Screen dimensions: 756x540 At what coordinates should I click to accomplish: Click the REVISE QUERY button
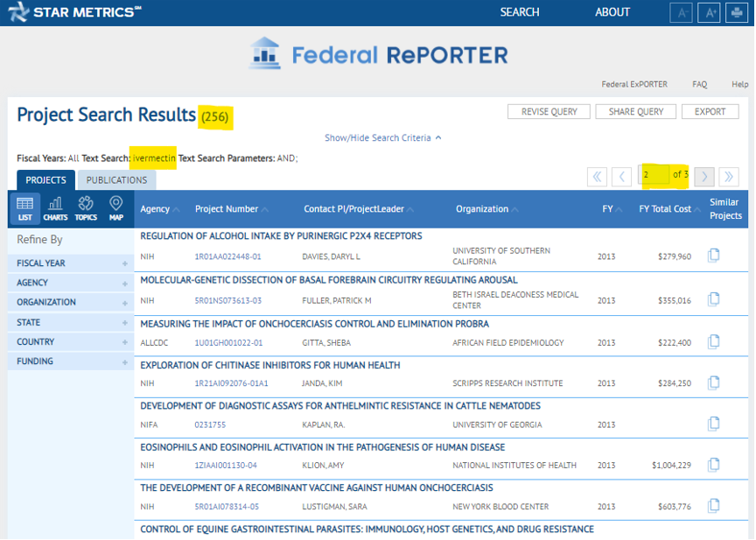tap(549, 112)
